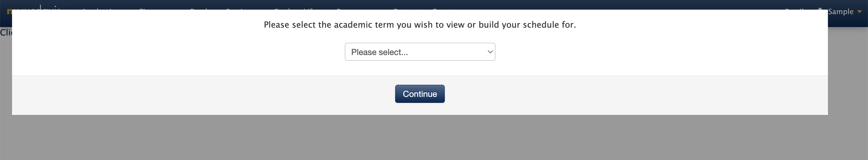Click the truncated 'Cli' text behind the dialog

pyautogui.click(x=6, y=32)
